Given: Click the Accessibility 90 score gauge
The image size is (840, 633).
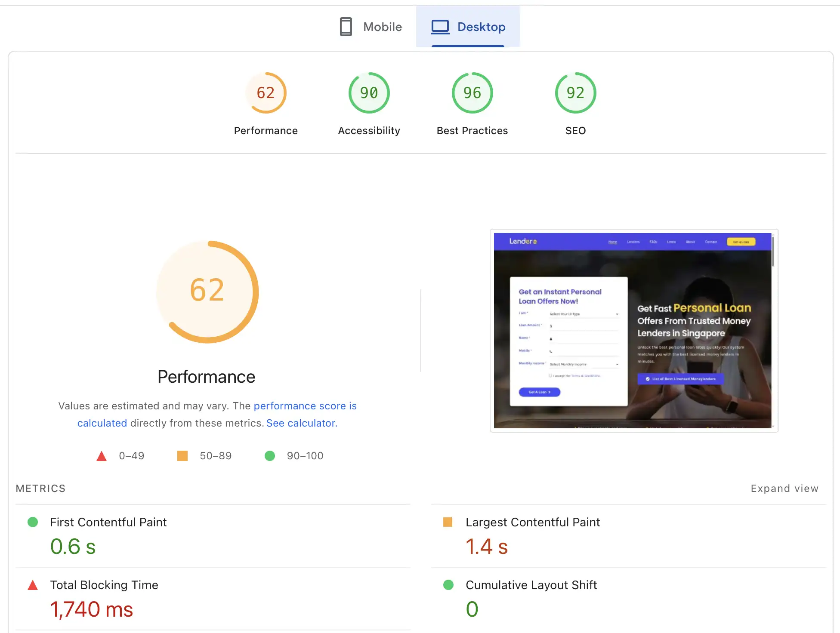Looking at the screenshot, I should coord(369,93).
